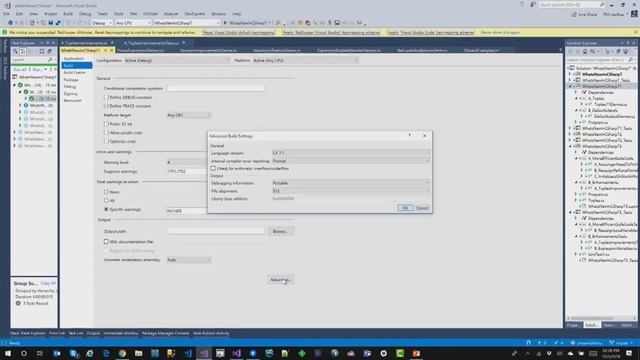Open Task View from the taskbar
Viewport: 640px width, 360px height.
point(40,353)
